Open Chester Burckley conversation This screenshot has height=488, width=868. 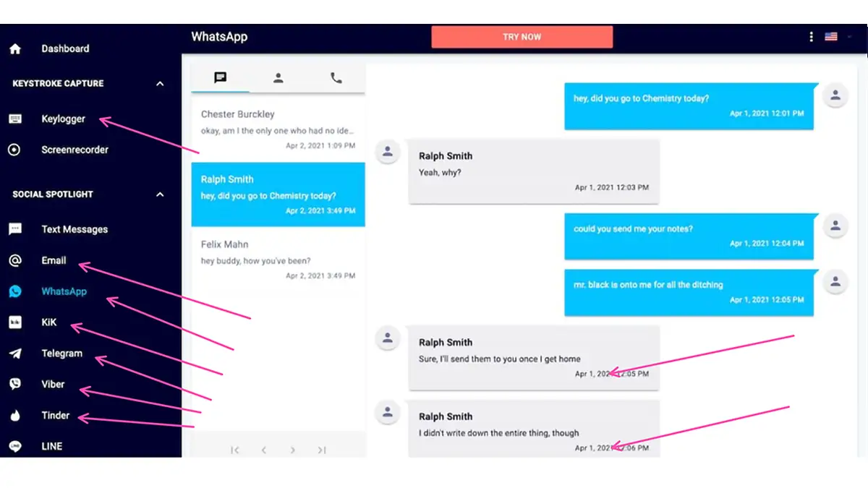pyautogui.click(x=278, y=129)
